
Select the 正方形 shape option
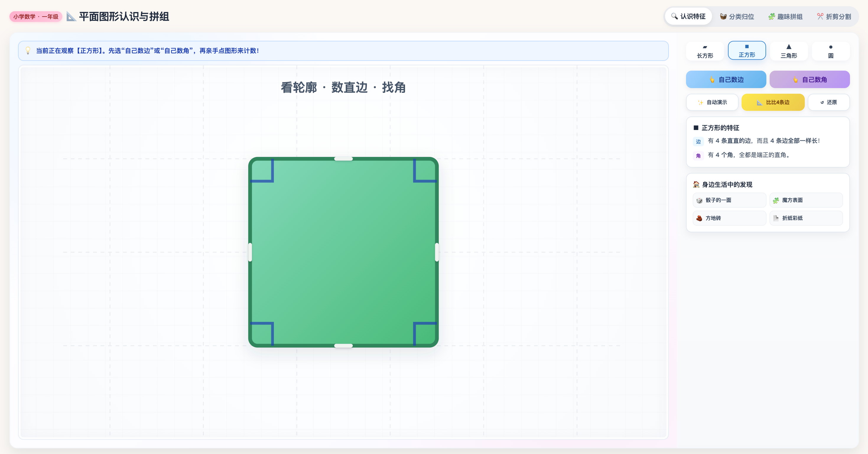[x=747, y=51]
